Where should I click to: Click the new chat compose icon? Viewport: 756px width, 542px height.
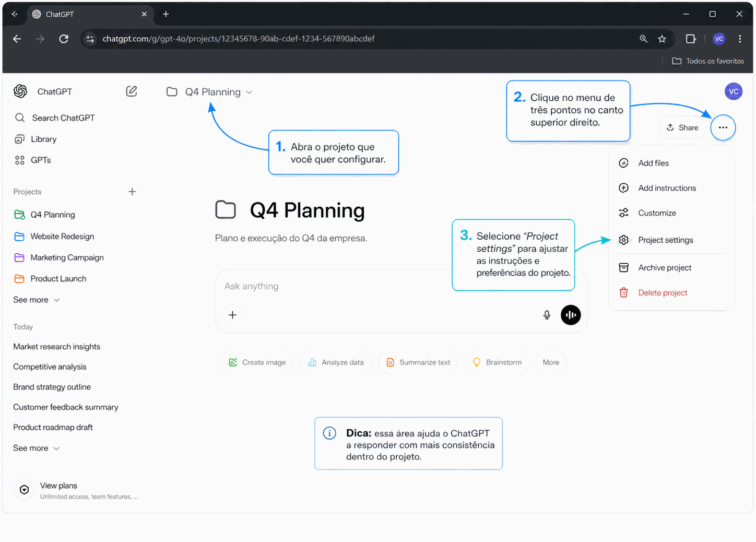click(x=132, y=91)
